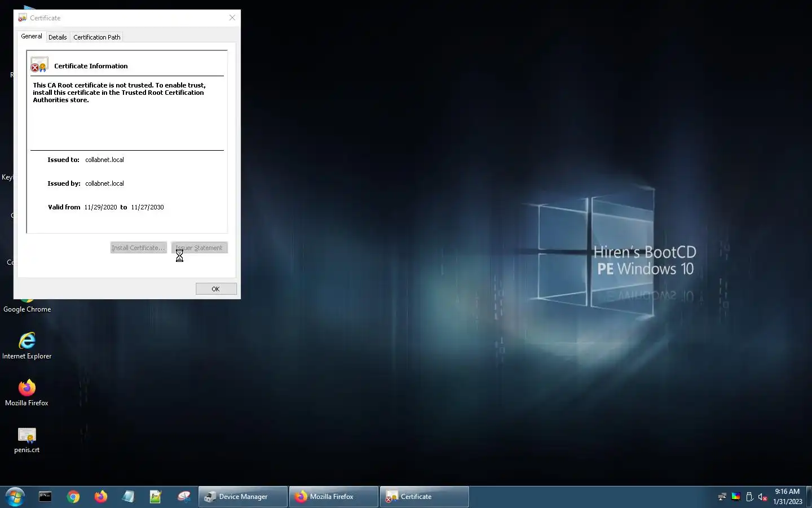Select the Google Chrome desktop label
This screenshot has width=812, height=508.
point(27,309)
